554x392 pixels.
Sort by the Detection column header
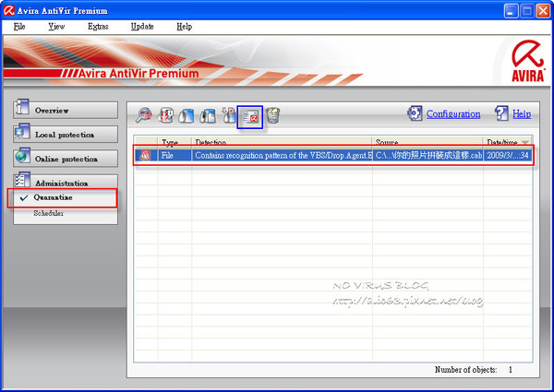tap(282, 142)
